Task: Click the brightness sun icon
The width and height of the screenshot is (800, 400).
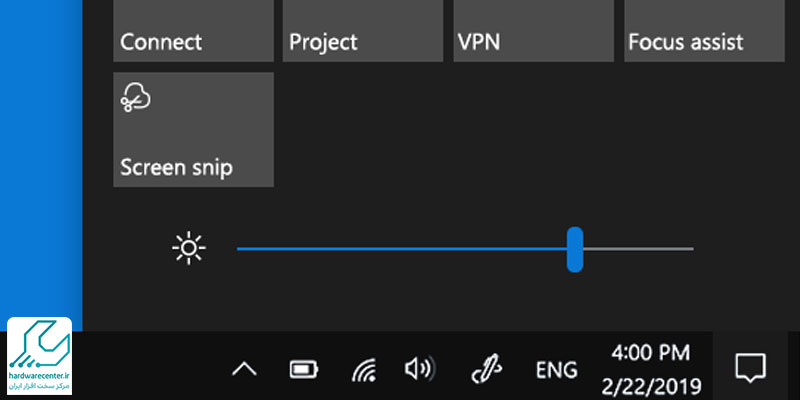Action: click(189, 248)
